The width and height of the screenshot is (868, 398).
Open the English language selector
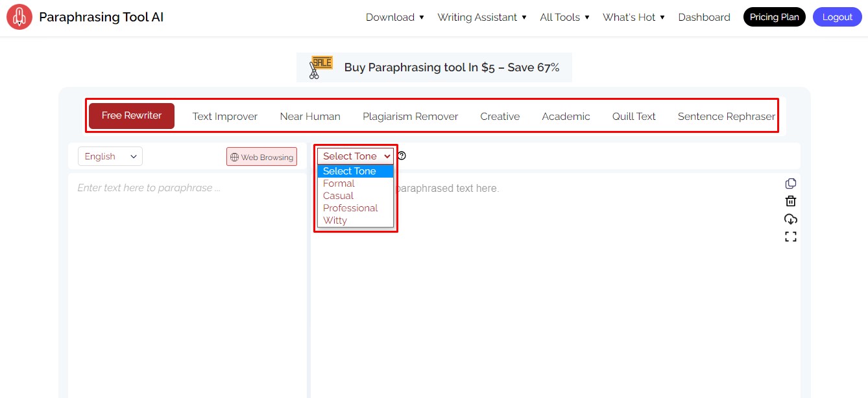point(110,156)
